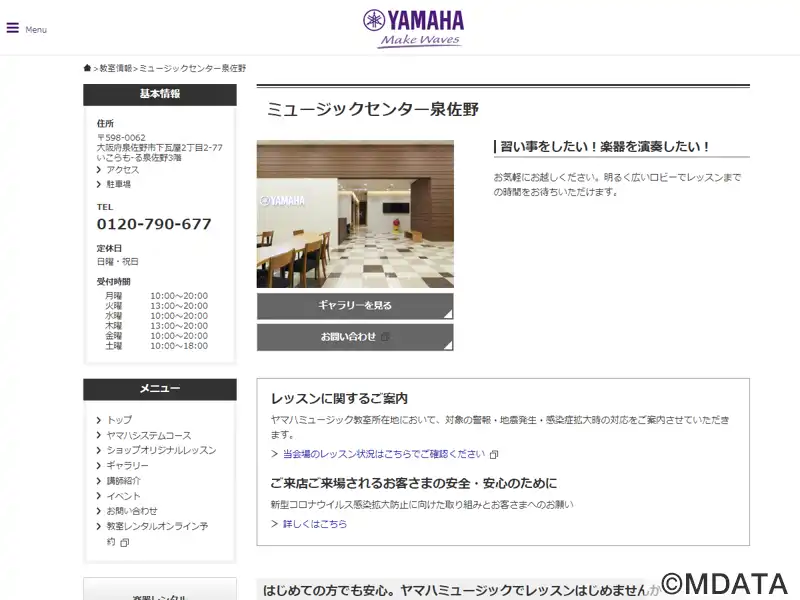Screen dimensions: 800x600
Task: Open ヤマハシステムコース in the menu
Action: tap(148, 435)
